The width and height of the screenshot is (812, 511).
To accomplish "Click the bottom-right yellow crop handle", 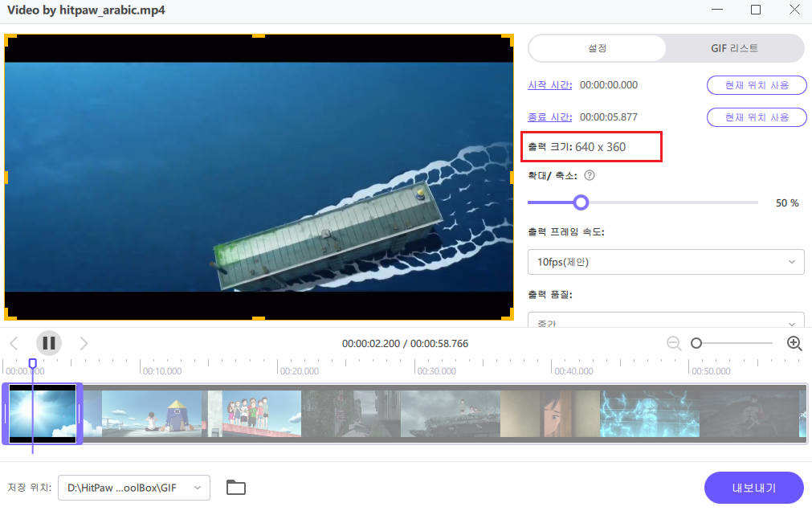I will pos(508,315).
